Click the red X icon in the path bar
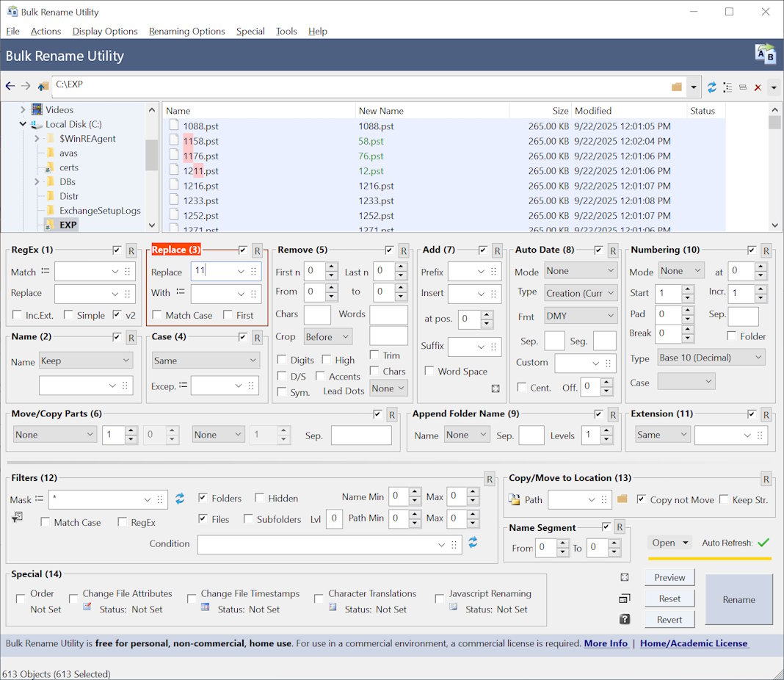784x680 pixels. (x=758, y=87)
